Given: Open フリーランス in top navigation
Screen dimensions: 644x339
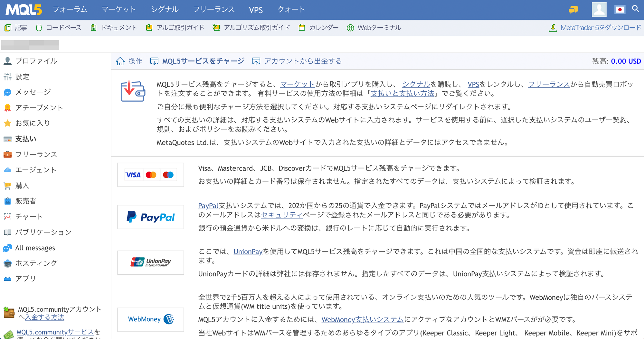Looking at the screenshot, I should (x=214, y=10).
